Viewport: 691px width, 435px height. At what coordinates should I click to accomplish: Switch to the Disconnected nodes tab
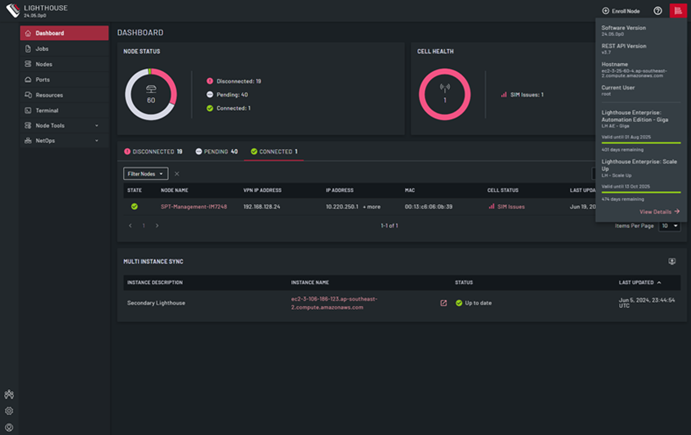(x=152, y=151)
